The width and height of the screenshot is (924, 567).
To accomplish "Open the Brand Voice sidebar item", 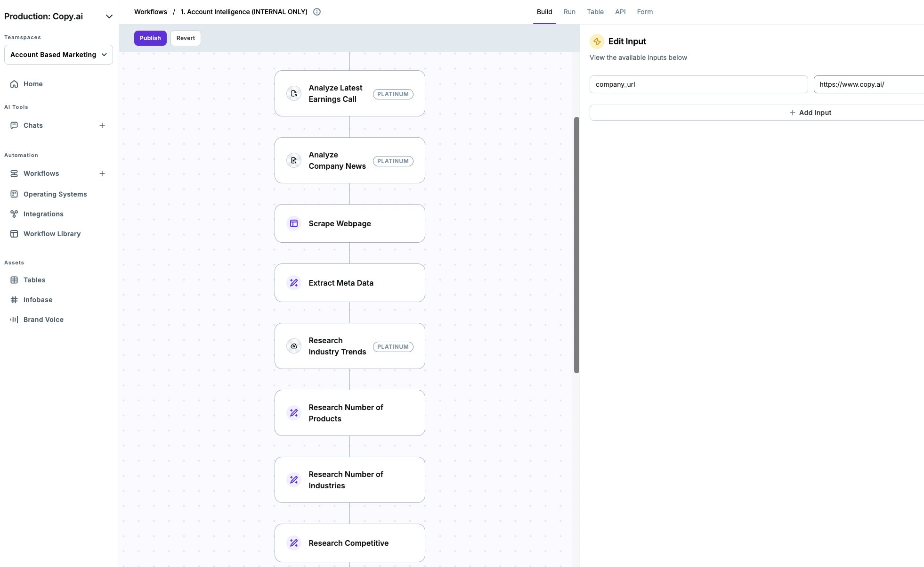I will (x=43, y=320).
